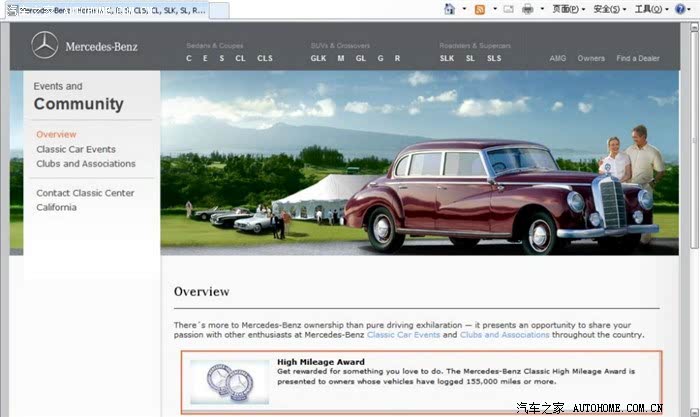700x417 pixels.
Task: Click the Clubs and Associations inline link
Action: click(x=504, y=334)
